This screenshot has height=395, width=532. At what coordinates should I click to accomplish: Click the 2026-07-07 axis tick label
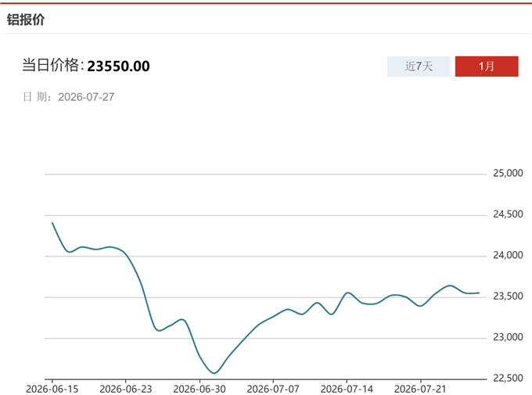[x=273, y=389]
